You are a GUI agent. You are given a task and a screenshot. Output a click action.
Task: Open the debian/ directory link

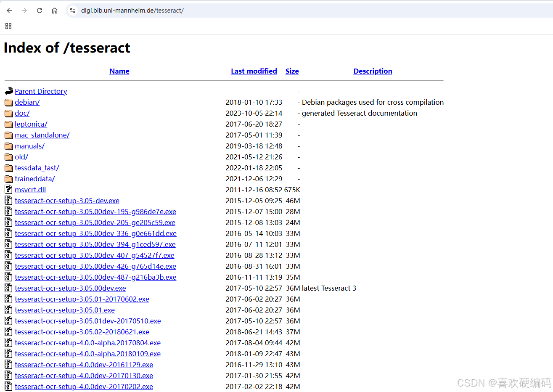coord(27,102)
